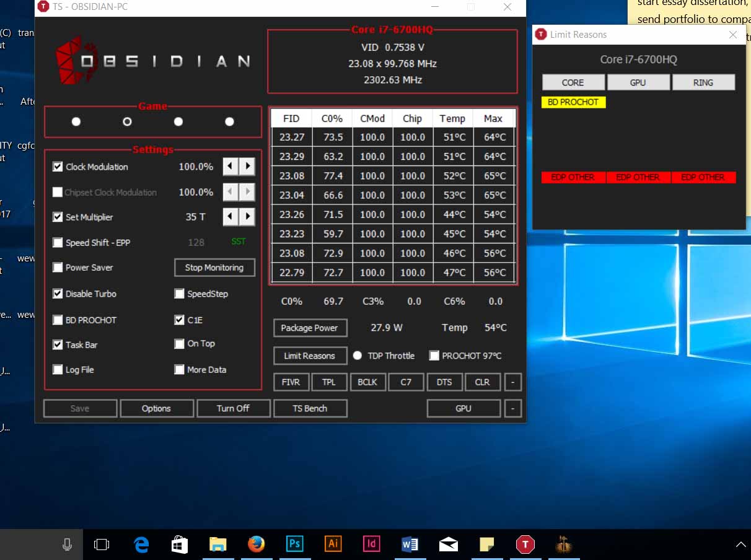This screenshot has height=560, width=751.
Task: Switch to GPU in Limit Reasons
Action: tap(638, 82)
